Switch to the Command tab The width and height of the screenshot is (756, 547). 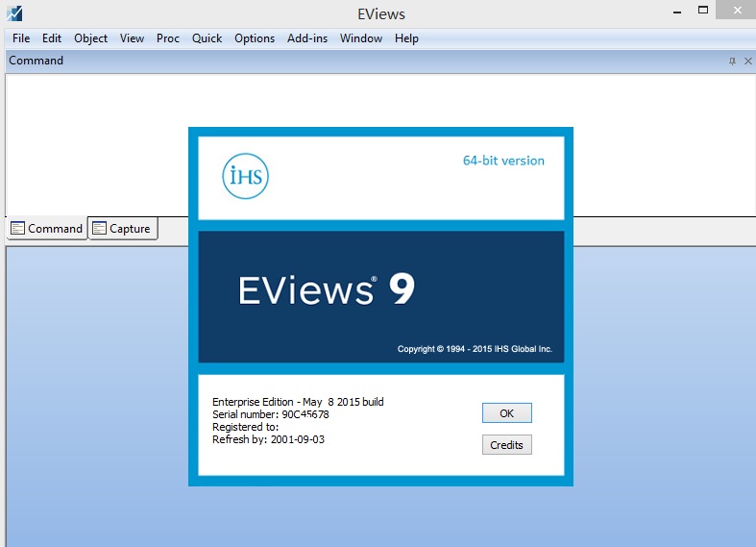tap(47, 228)
